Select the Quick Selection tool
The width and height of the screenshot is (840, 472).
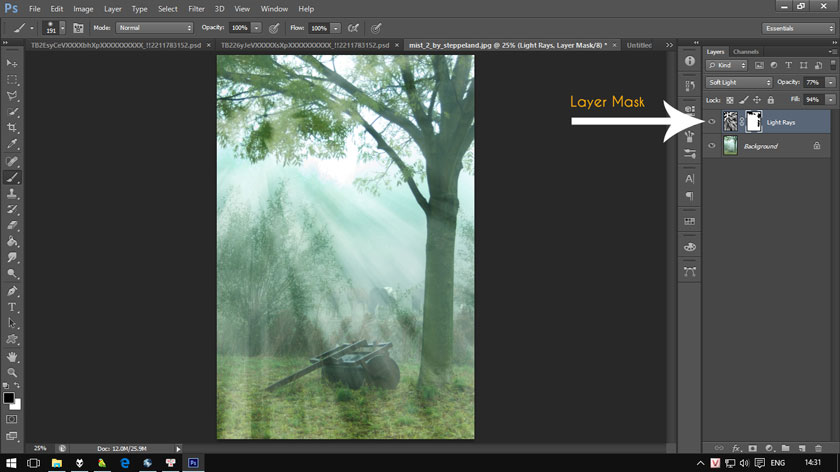(12, 112)
